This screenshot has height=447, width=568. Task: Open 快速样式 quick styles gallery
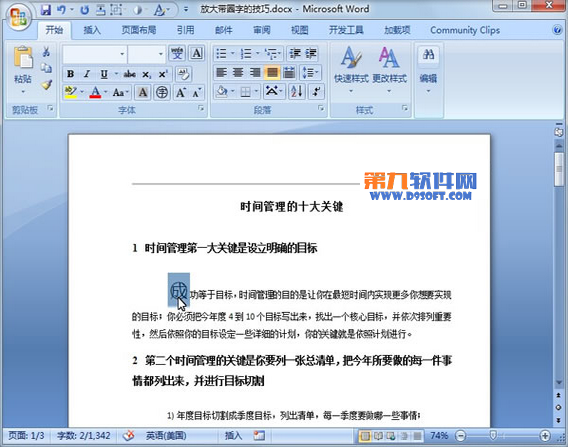351,70
